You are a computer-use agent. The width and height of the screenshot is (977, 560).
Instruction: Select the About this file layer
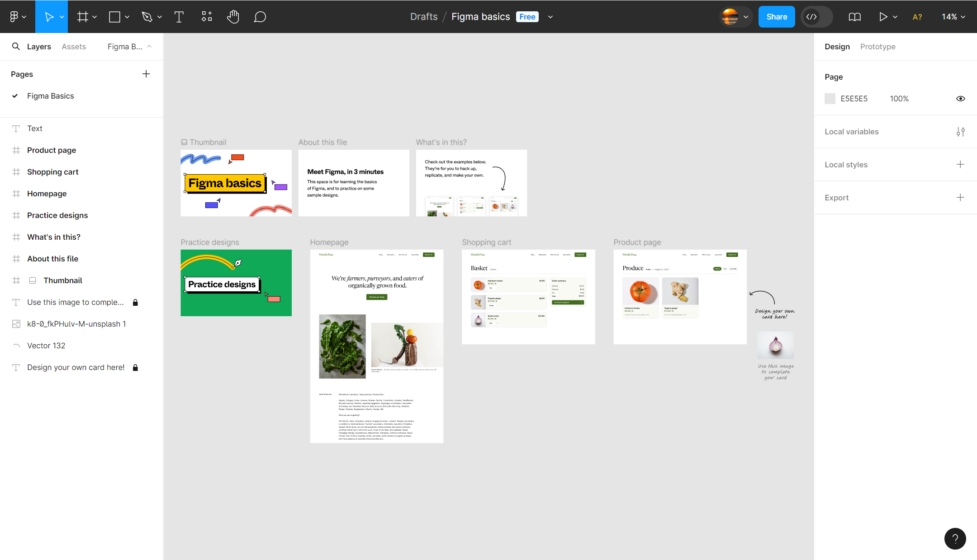tap(81, 259)
